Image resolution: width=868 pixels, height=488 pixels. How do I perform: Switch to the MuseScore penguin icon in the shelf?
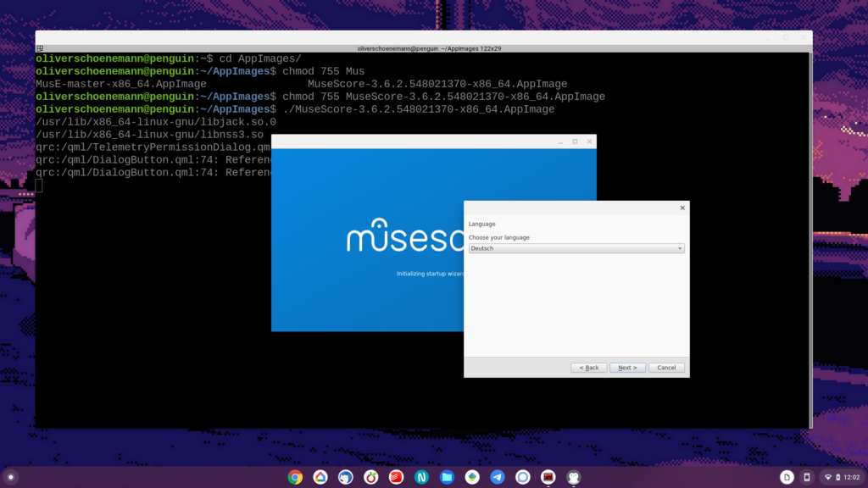point(574,477)
